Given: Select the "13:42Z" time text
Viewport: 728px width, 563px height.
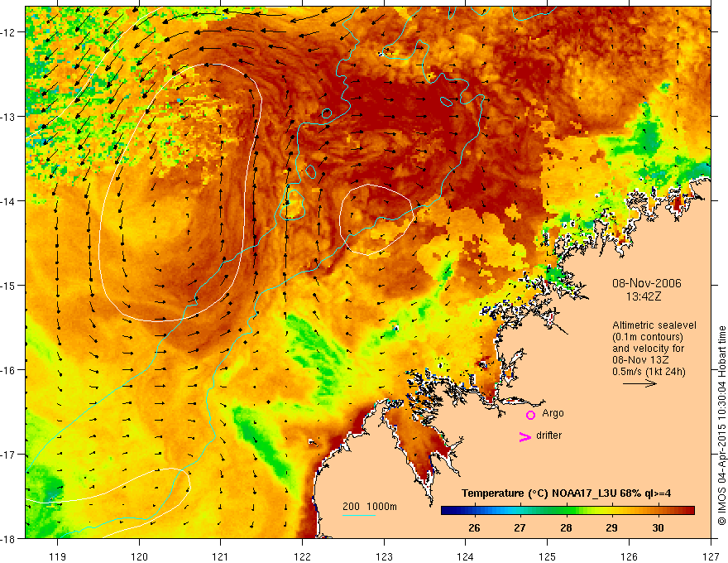Looking at the screenshot, I should [x=643, y=296].
